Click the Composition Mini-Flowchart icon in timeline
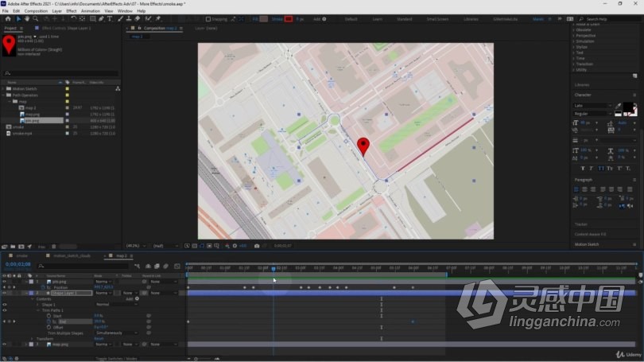The height and width of the screenshot is (362, 644). [x=138, y=267]
